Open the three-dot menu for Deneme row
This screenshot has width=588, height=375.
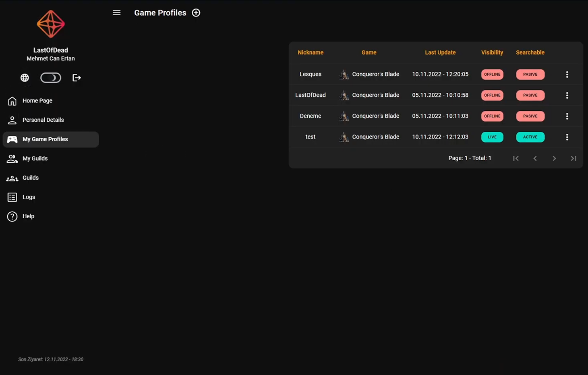click(567, 116)
